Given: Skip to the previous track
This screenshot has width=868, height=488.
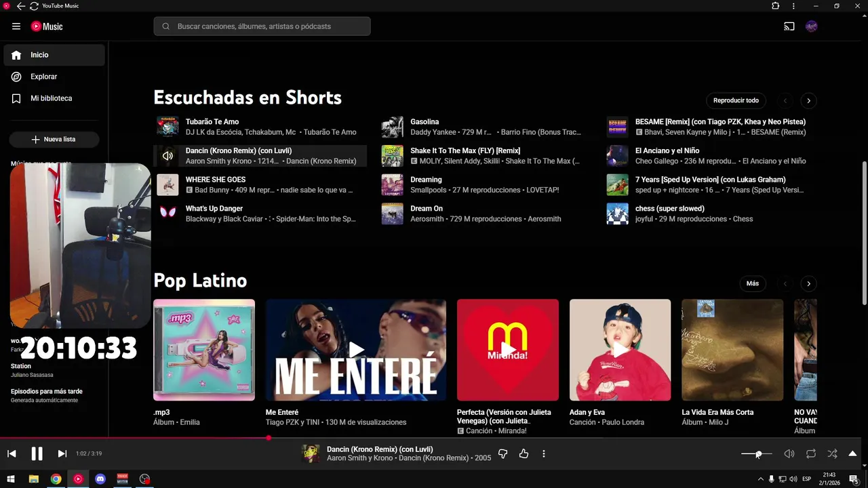Looking at the screenshot, I should pos(12,453).
